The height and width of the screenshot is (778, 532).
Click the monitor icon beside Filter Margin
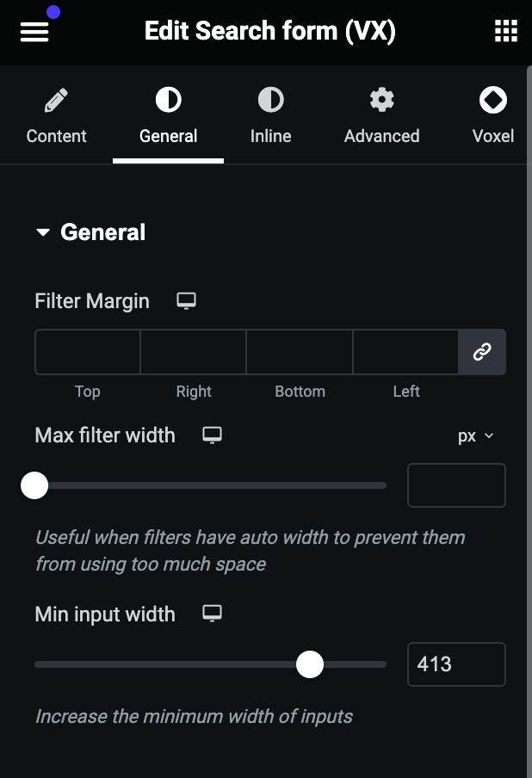[186, 301]
